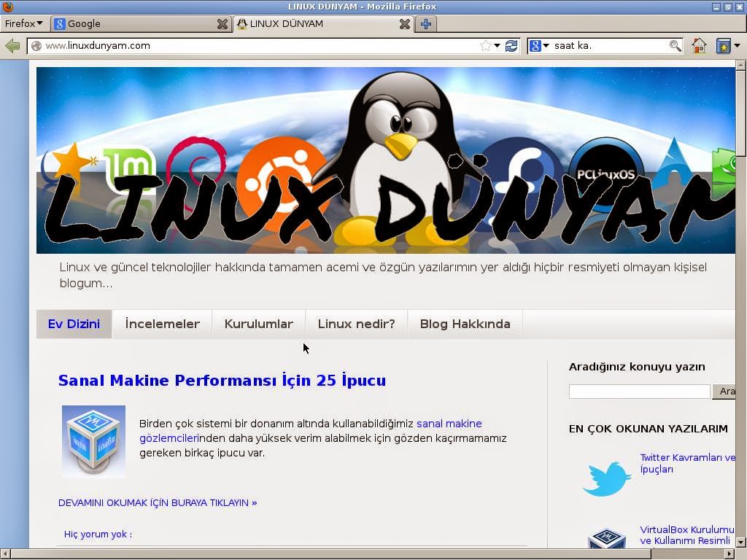Viewport: 747px width, 560px height.
Task: Click the VirtualBox icon beside sidebar article
Action: click(608, 540)
